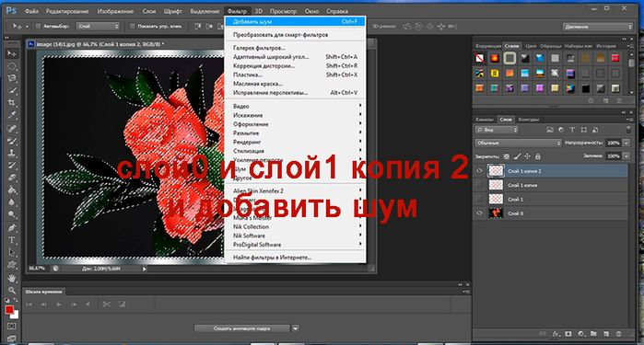Add a layer mask icon
644x345 pixels.
click(x=568, y=334)
